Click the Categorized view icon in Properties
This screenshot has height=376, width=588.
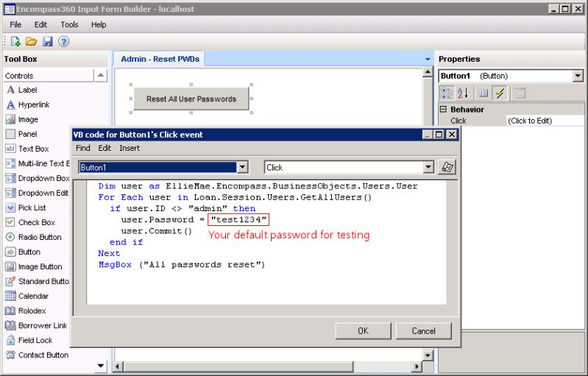coord(447,93)
